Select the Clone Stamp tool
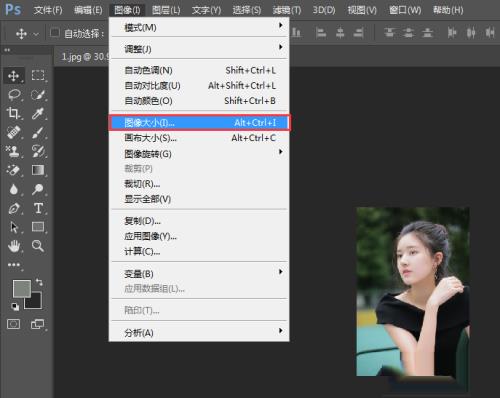Viewport: 500px width, 398px height. [14, 151]
